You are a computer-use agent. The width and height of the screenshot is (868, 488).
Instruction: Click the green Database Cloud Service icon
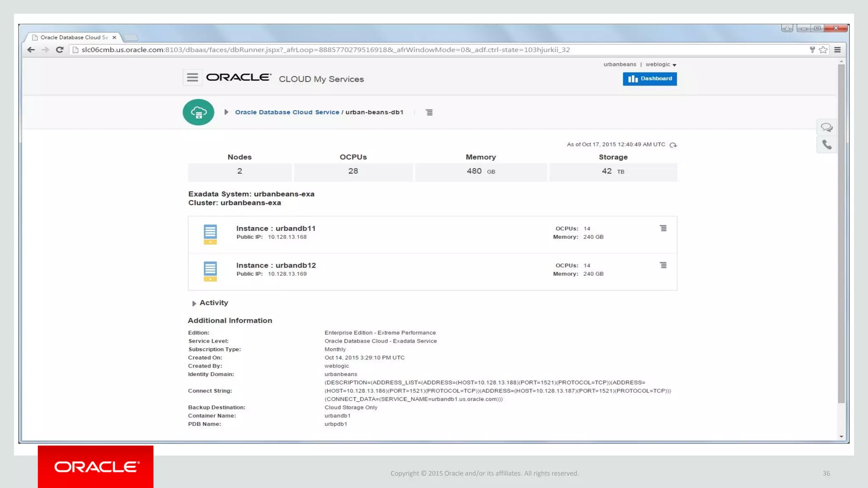pos(198,112)
